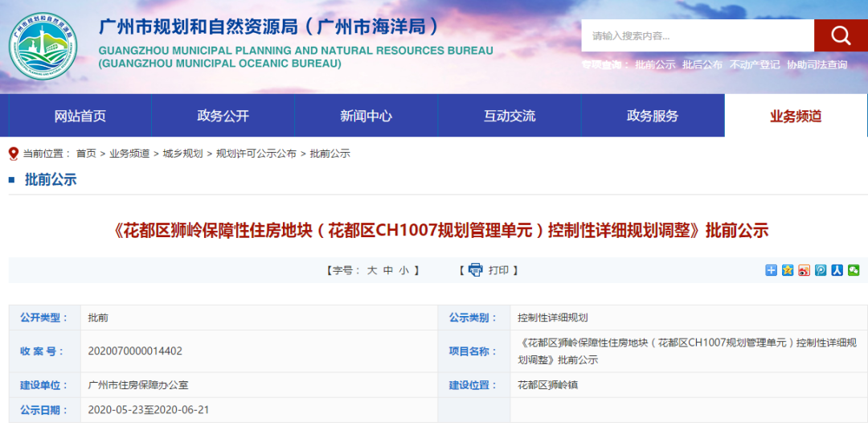This screenshot has height=435, width=868.
Task: Go to 新闻中心 navigation tab
Action: pos(366,116)
